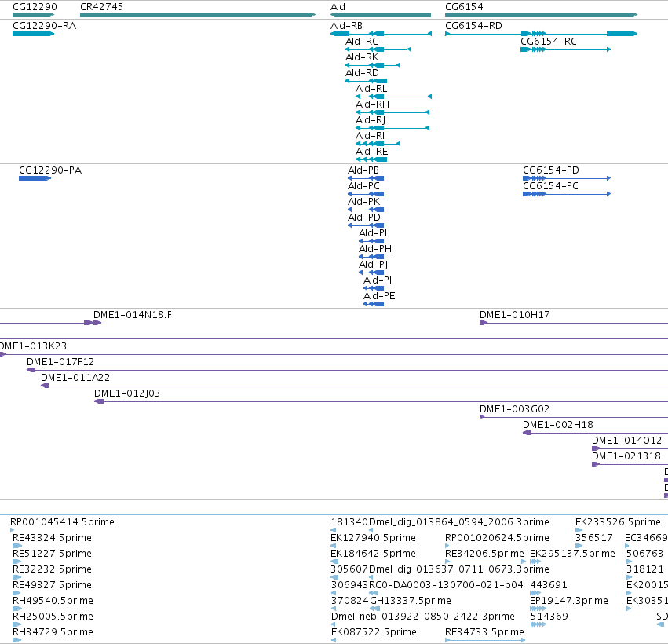This screenshot has height=644, width=668.
Task: Click the Ald-RJ transcript label
Action: click(371, 120)
